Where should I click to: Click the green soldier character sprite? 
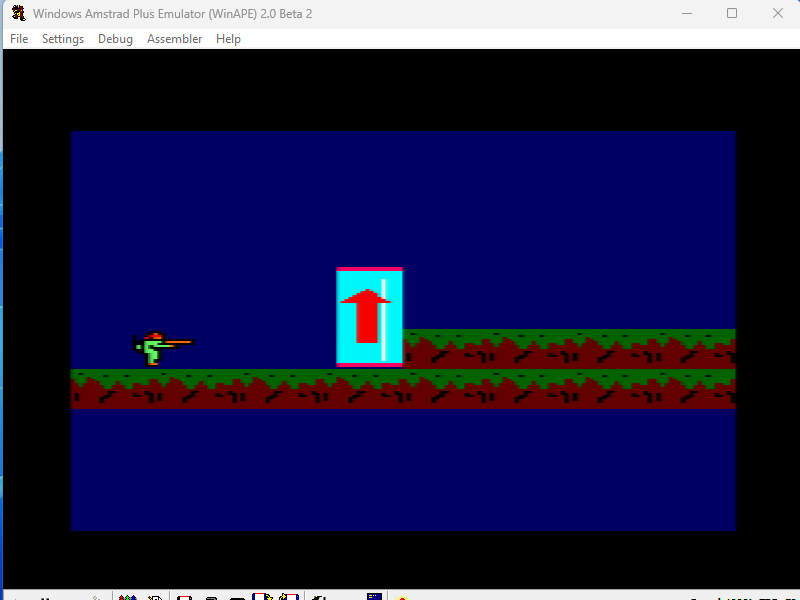[x=162, y=349]
